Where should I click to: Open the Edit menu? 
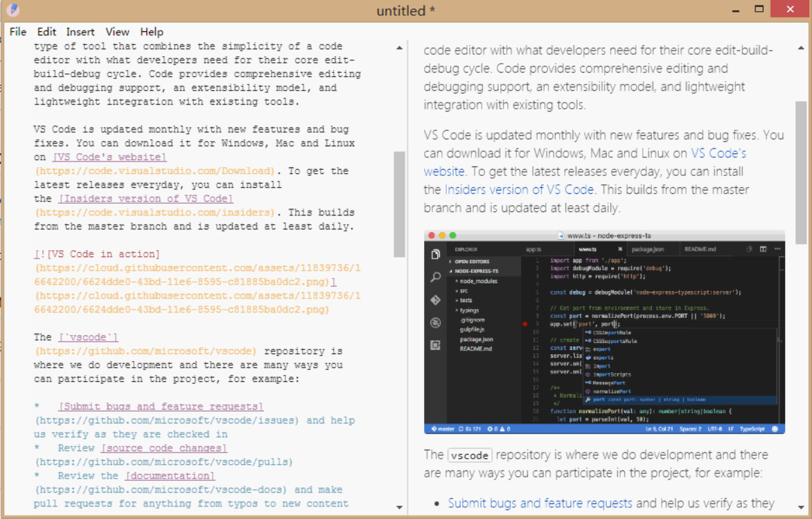[46, 32]
